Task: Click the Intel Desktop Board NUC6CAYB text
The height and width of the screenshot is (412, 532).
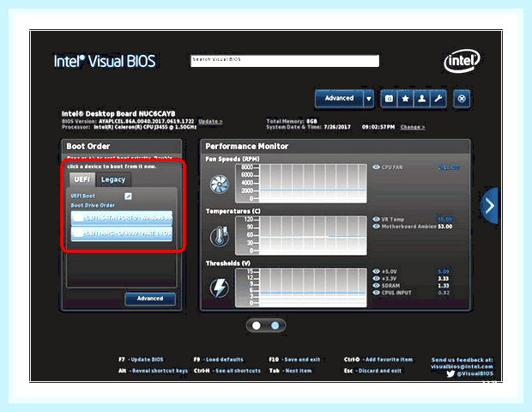Action: (x=118, y=113)
